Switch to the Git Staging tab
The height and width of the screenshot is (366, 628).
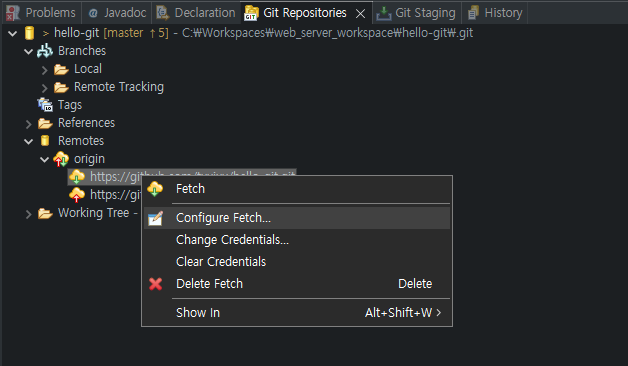(417, 13)
